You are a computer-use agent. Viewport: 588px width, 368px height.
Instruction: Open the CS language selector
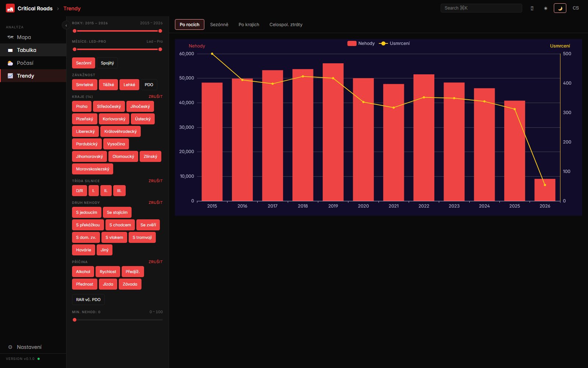click(x=576, y=8)
